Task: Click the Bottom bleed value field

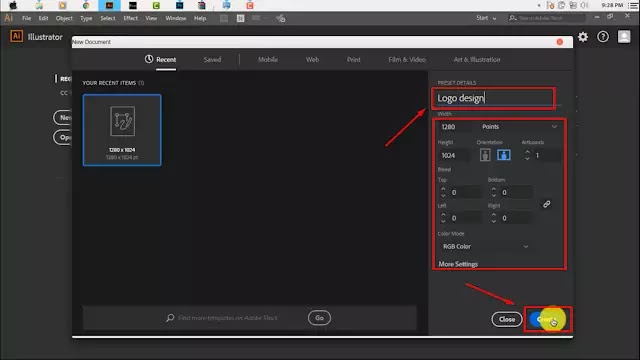Action: click(x=516, y=192)
